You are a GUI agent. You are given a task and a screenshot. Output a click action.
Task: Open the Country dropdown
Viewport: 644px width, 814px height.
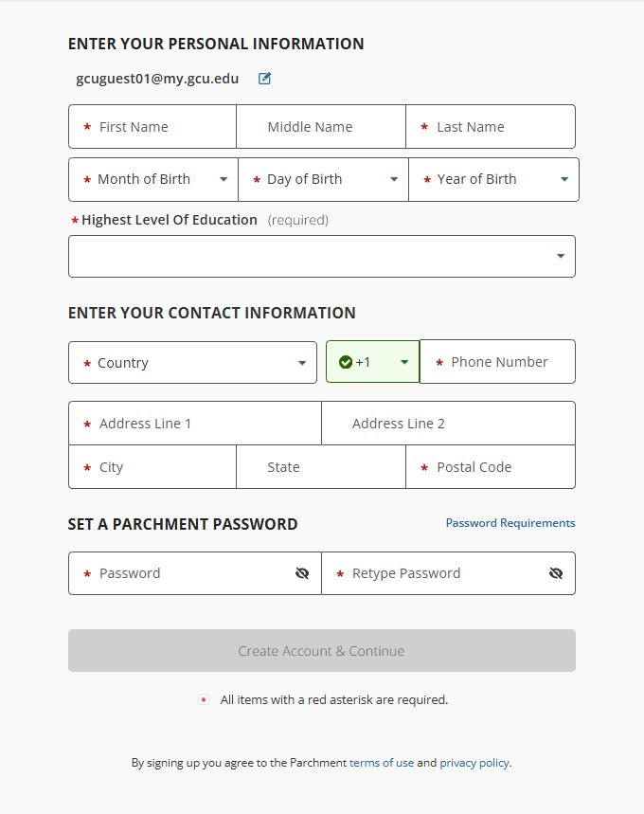click(x=192, y=362)
